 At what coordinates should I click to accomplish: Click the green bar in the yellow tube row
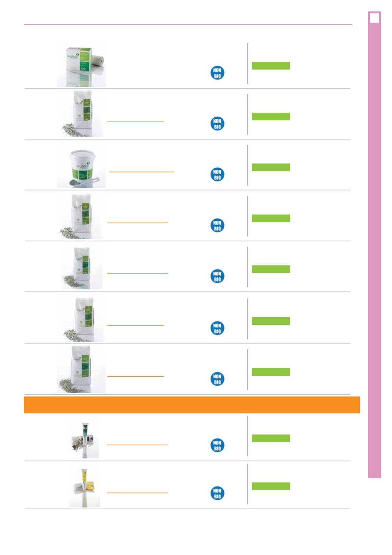[271, 486]
